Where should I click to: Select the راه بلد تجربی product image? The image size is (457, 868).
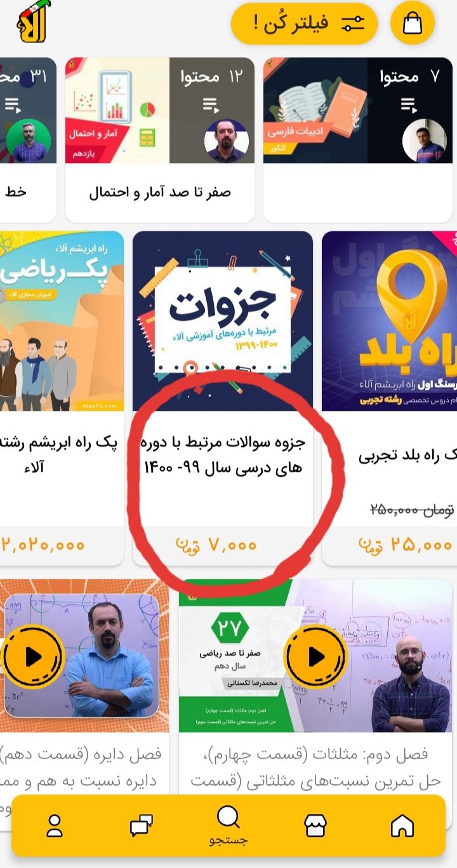(x=390, y=321)
